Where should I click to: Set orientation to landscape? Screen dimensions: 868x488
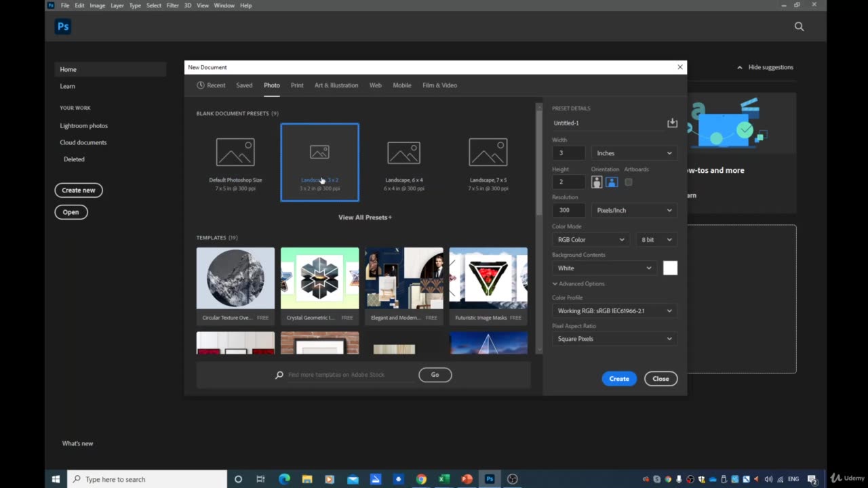point(611,182)
